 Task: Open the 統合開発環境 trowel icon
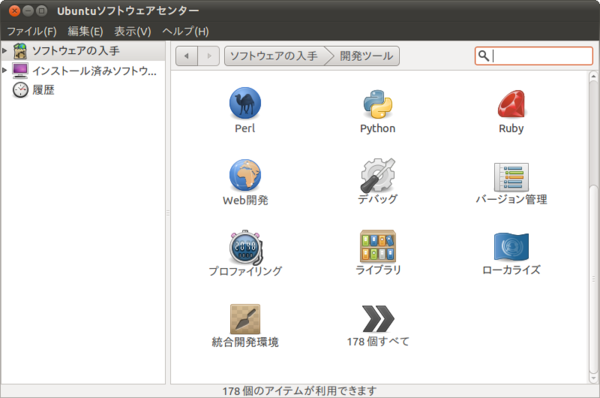[x=245, y=319]
